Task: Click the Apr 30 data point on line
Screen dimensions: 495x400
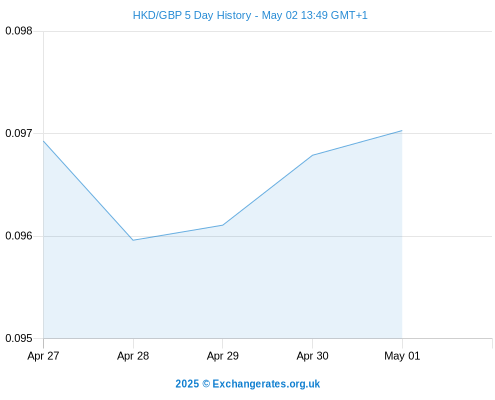Action: [x=312, y=155]
